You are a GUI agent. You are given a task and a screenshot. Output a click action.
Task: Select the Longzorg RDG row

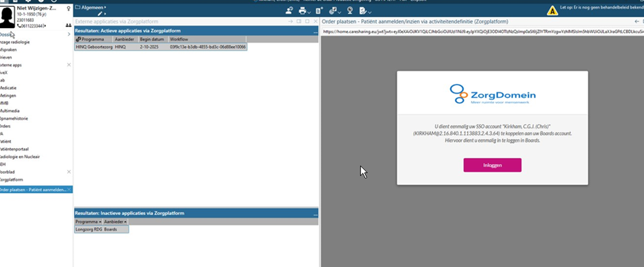(101, 229)
